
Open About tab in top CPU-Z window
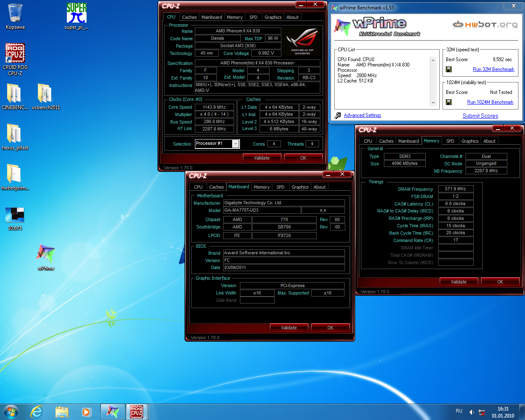pos(292,17)
